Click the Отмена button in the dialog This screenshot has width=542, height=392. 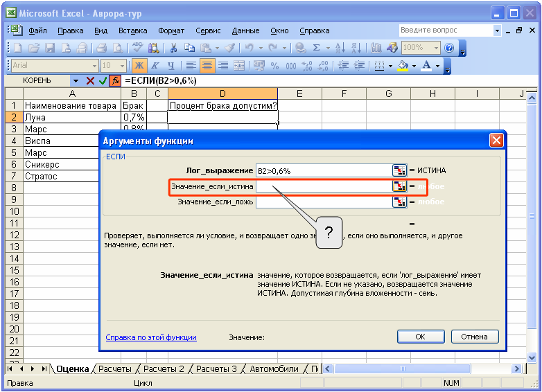(x=475, y=337)
